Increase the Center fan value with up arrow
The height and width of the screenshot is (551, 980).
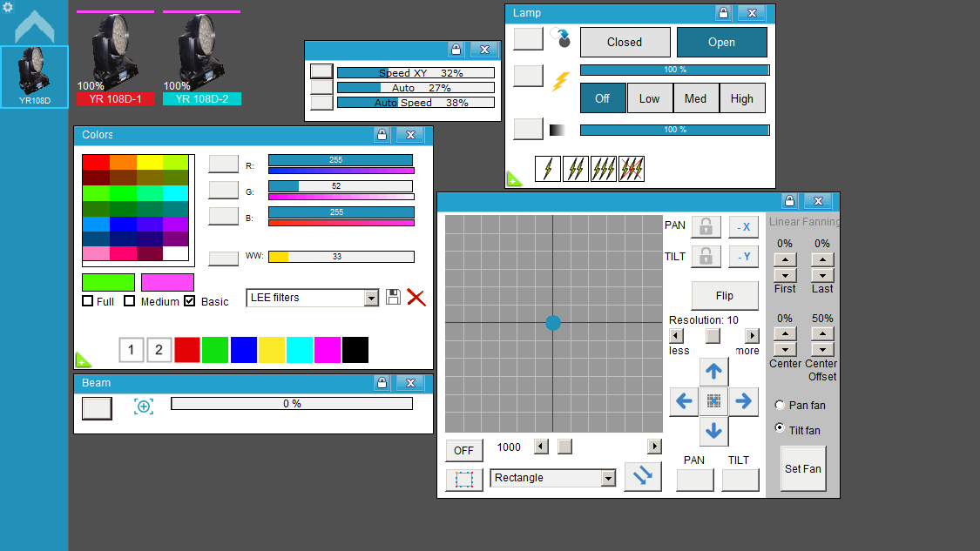click(x=785, y=334)
